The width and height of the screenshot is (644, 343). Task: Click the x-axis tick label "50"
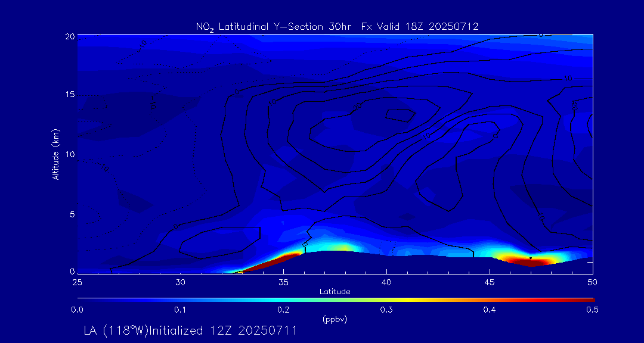tap(593, 282)
